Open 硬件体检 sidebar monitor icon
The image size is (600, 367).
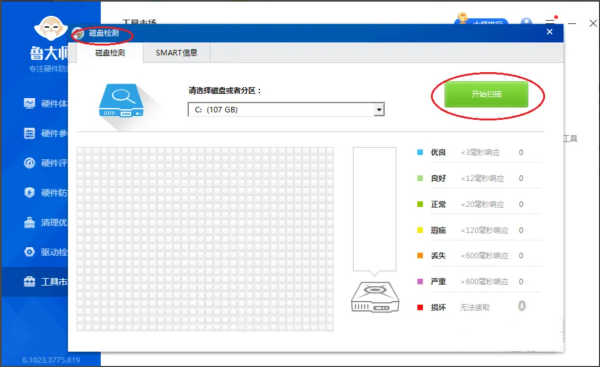[29, 103]
